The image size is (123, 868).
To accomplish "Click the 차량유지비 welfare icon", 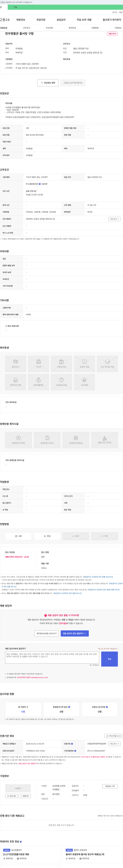I will click(61, 364).
